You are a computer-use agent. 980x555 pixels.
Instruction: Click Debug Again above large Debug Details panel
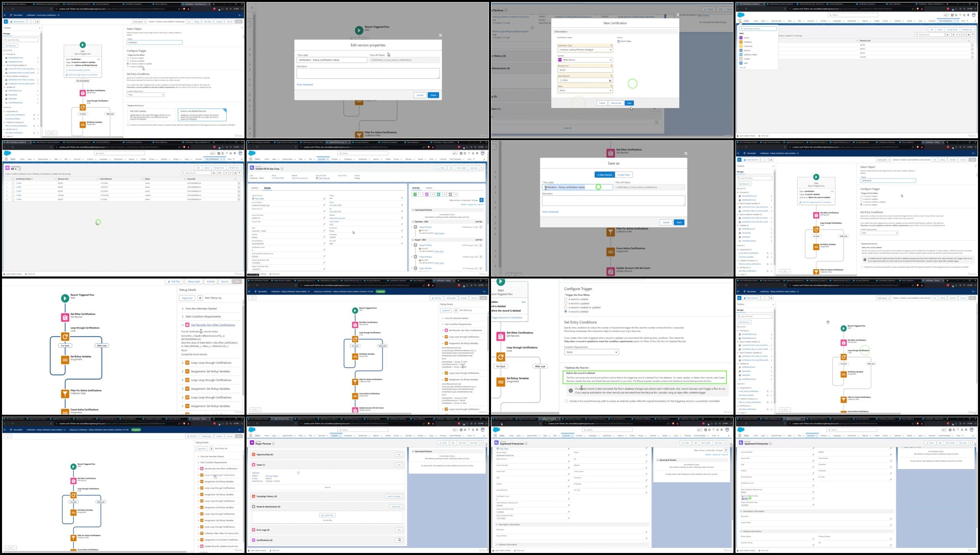point(194,281)
